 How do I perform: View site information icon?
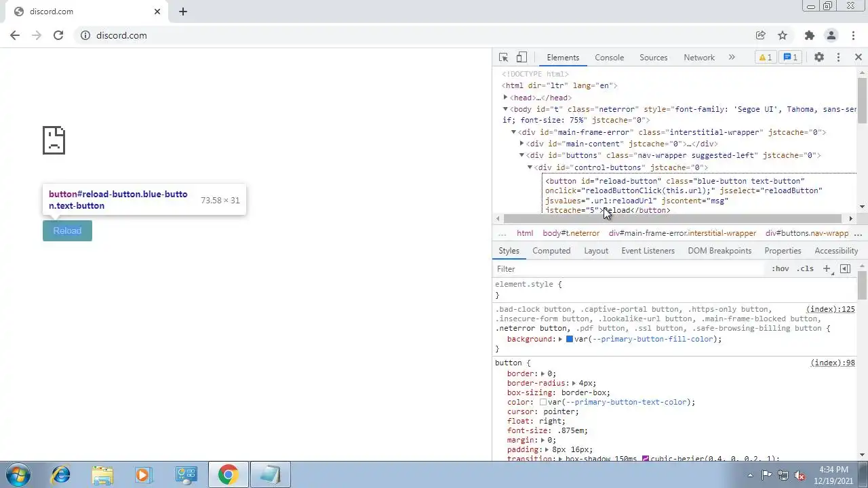(85, 35)
